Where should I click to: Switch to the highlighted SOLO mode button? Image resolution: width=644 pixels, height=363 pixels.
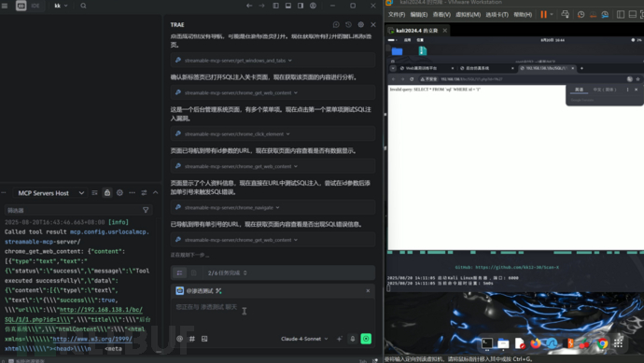click(21, 6)
